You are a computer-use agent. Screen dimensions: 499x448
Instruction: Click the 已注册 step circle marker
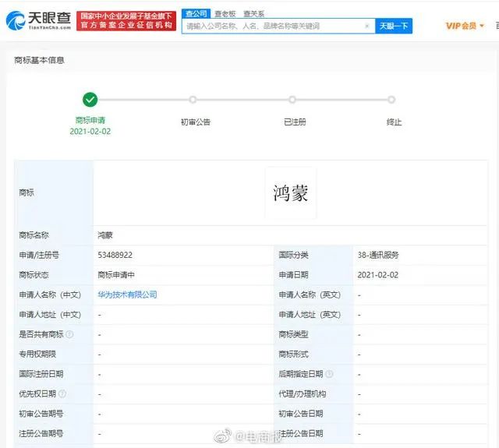(292, 100)
